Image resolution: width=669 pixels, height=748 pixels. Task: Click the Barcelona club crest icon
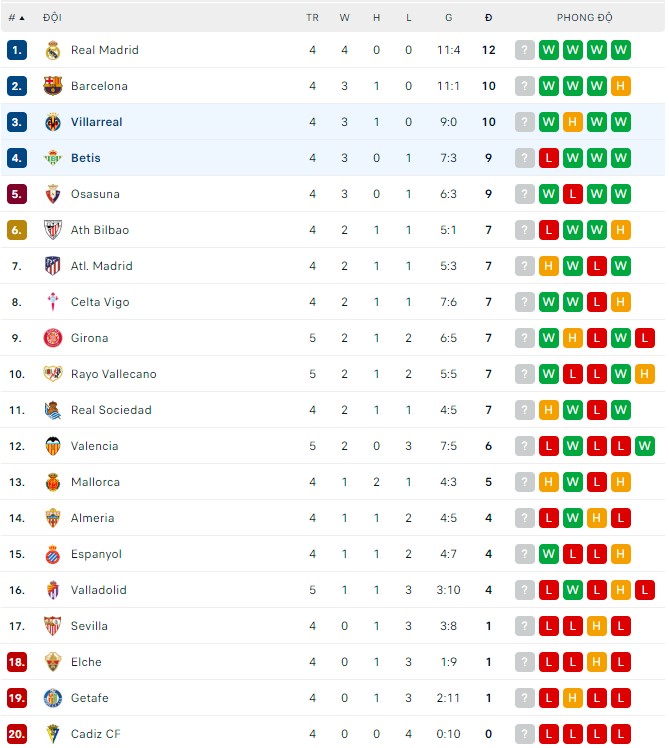[x=53, y=86]
